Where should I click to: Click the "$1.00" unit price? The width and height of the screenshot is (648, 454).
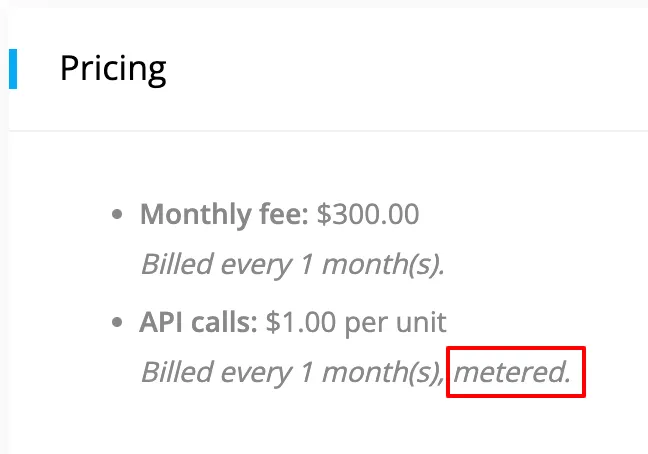(301, 322)
